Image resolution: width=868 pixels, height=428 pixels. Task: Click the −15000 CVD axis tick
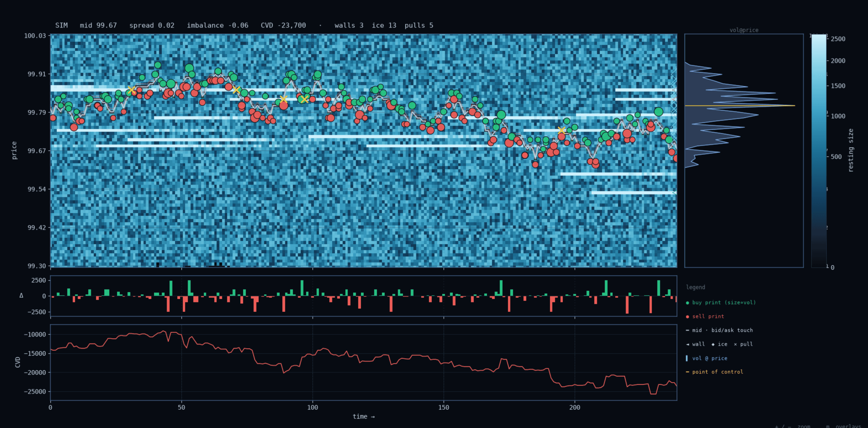(x=35, y=353)
